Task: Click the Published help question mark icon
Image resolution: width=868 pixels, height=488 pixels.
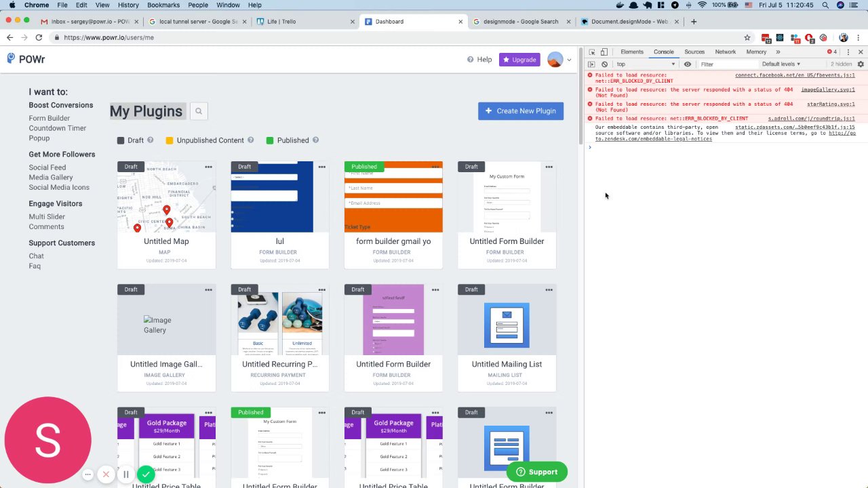Action: coord(316,140)
